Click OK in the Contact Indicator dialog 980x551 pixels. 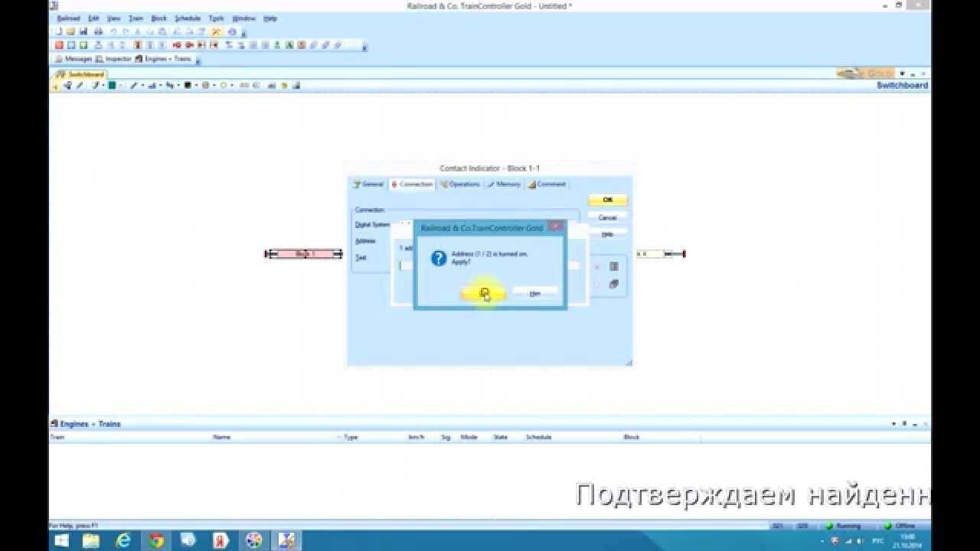(607, 200)
